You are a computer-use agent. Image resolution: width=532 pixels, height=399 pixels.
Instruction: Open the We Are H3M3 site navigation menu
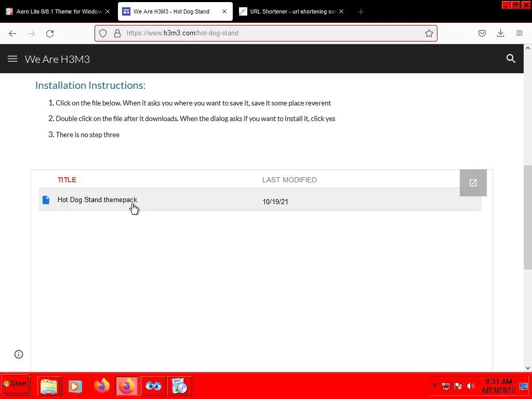click(x=12, y=59)
